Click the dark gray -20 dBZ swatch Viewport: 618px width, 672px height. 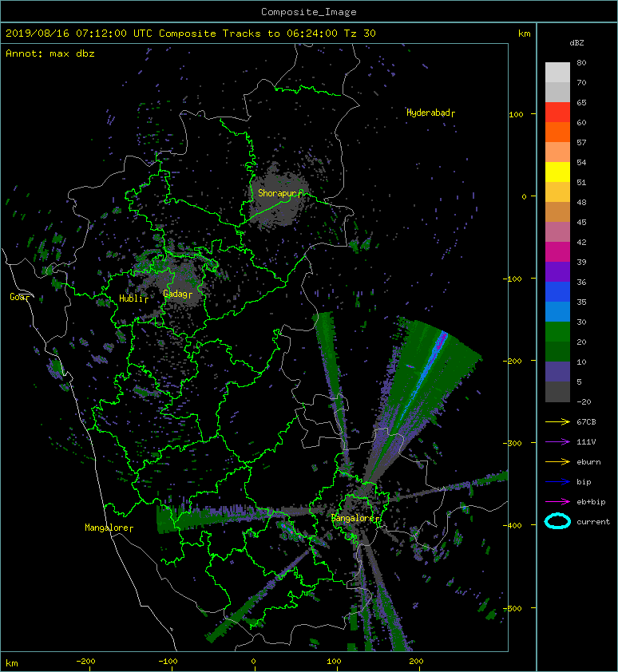coord(557,391)
